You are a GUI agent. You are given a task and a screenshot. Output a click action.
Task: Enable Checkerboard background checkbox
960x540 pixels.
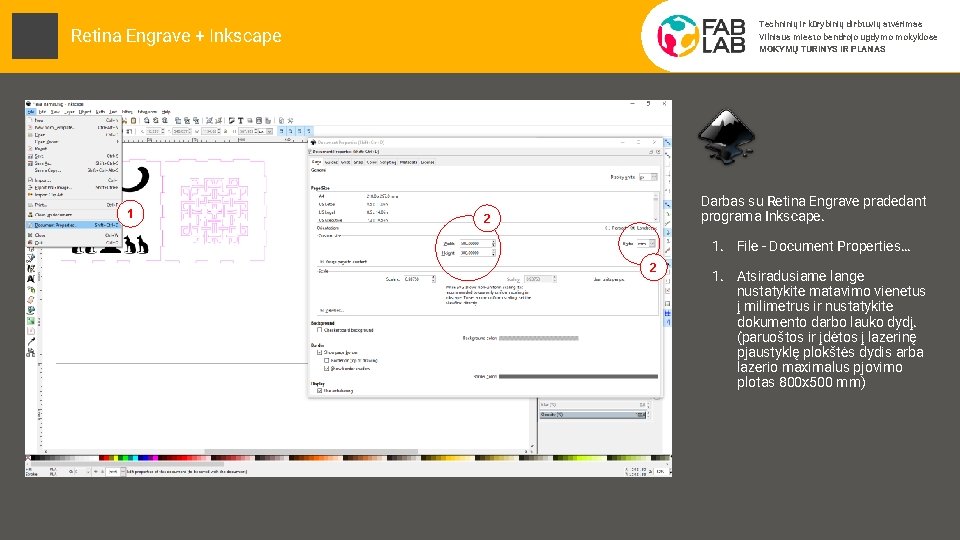pos(319,329)
